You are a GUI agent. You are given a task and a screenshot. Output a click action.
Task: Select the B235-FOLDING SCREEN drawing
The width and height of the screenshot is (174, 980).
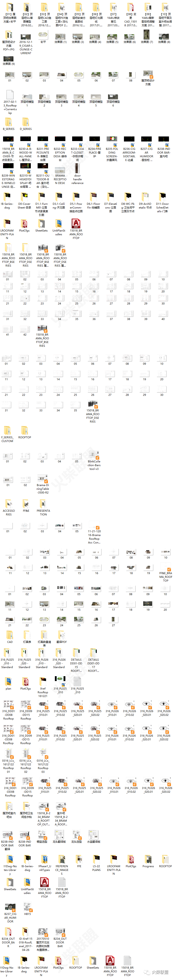tap(112, 149)
